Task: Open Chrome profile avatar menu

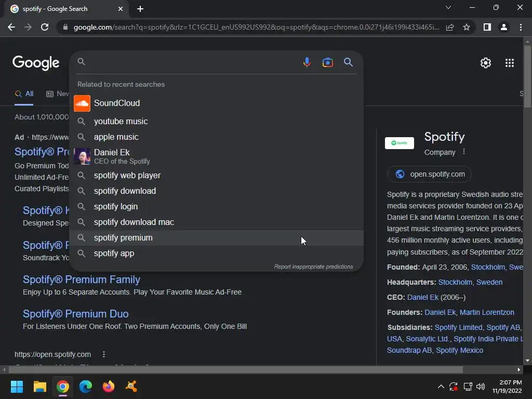Action: tap(504, 27)
